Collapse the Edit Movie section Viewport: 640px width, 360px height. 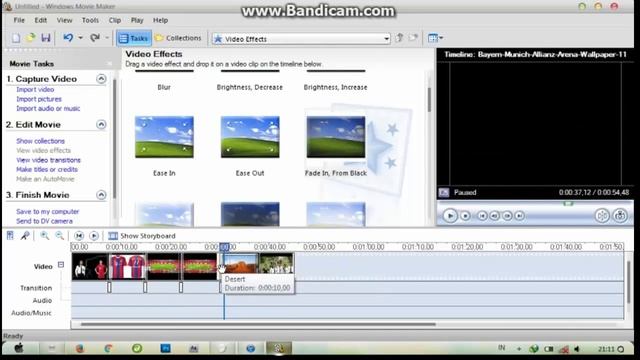(101, 124)
